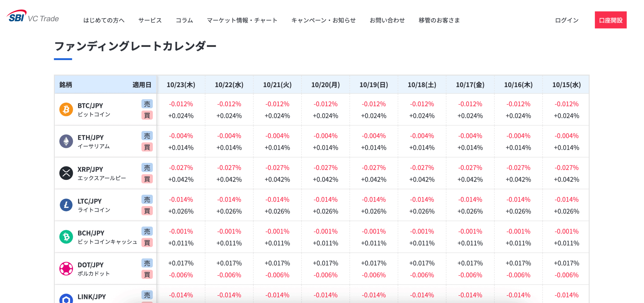Click the BTC/JPY 売 sell badge
Viewport: 644px width, 303px height.
tap(147, 104)
